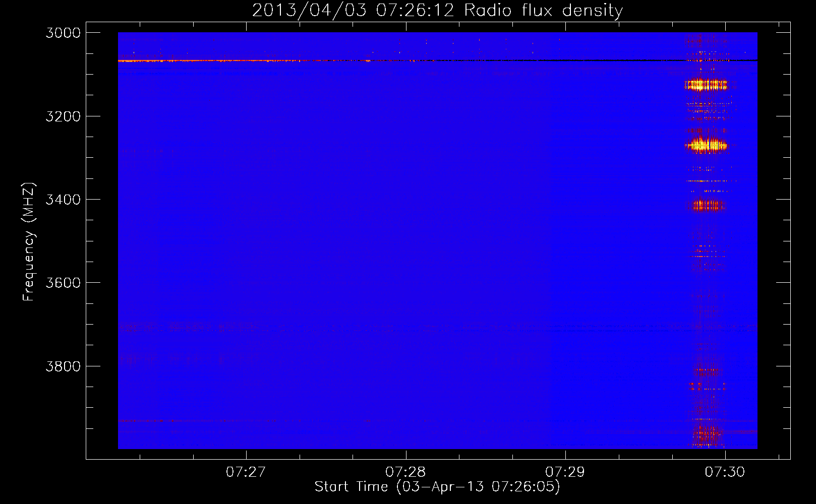The image size is (816, 504).
Task: Click the 3800 frequency tick label
Action: (x=63, y=366)
